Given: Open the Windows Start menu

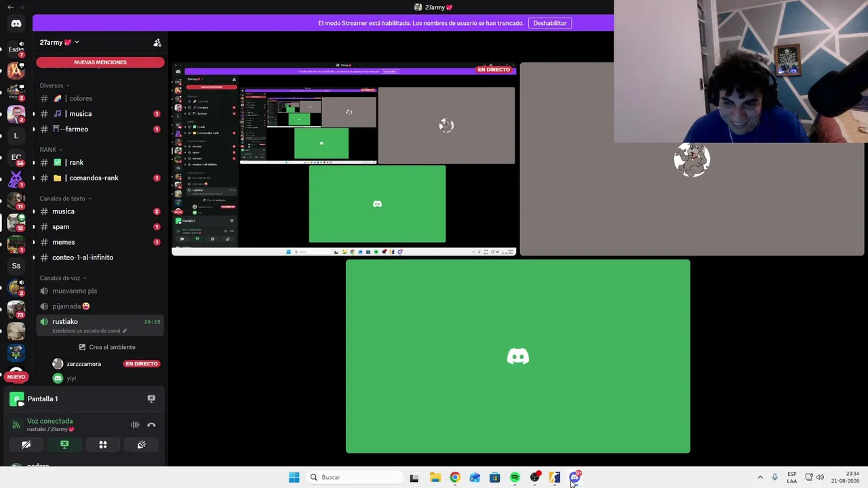Looking at the screenshot, I should (x=294, y=477).
